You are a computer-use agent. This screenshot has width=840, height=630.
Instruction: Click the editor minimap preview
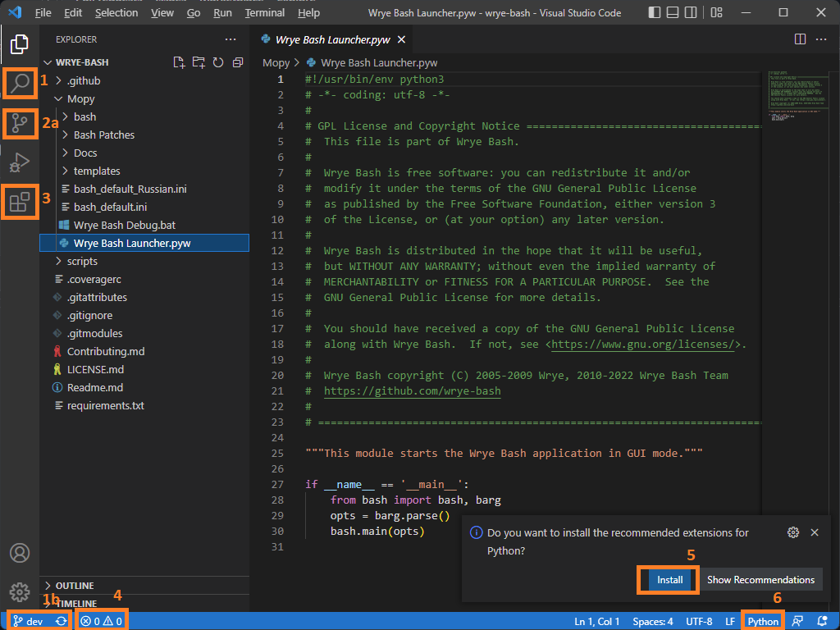click(x=797, y=95)
